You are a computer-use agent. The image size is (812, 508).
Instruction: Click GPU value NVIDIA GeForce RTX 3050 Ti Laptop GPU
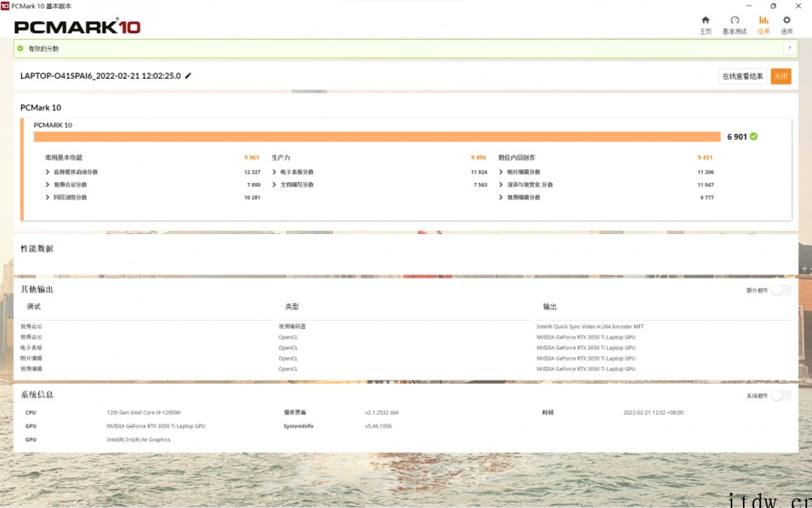[156, 426]
